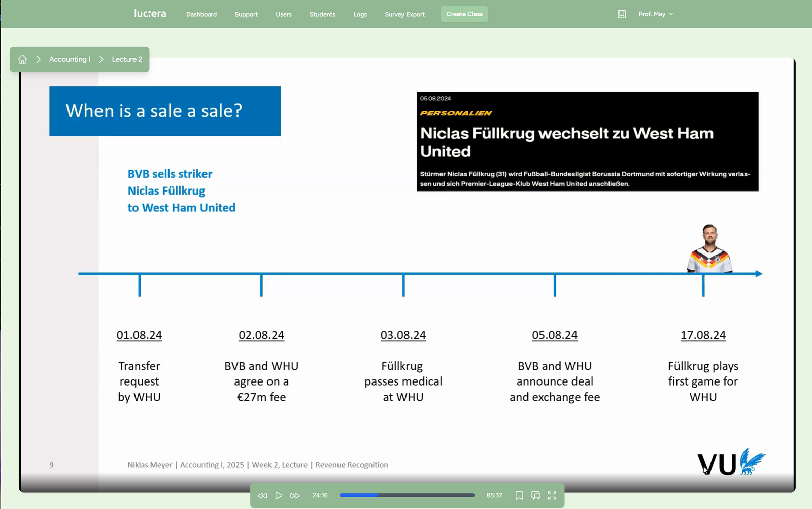Screen dimensions: 812x509
Task: Click the 05.08.24 date label
Action: tap(555, 335)
